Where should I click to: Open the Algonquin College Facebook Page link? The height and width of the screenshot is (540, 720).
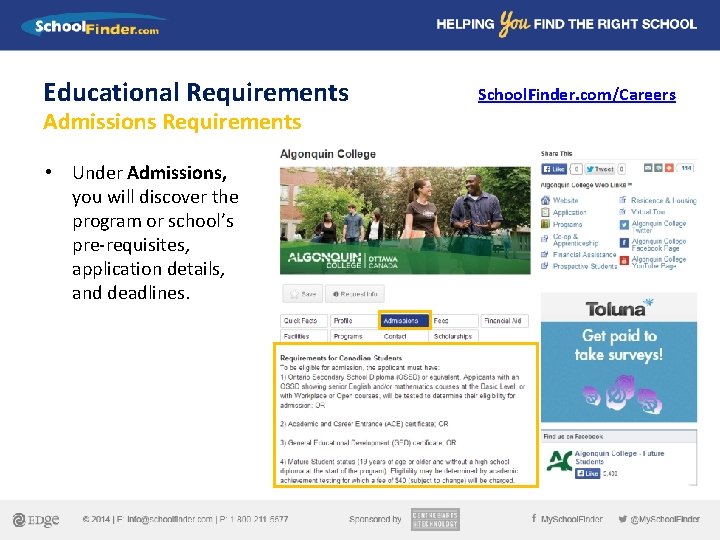[x=658, y=244]
